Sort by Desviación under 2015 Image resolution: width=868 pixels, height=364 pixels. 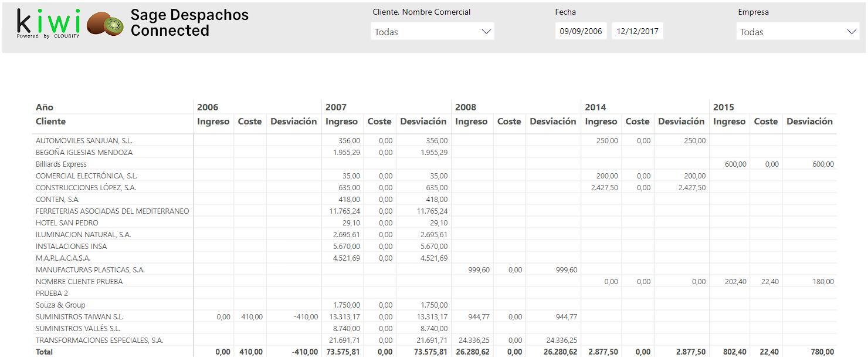810,122
